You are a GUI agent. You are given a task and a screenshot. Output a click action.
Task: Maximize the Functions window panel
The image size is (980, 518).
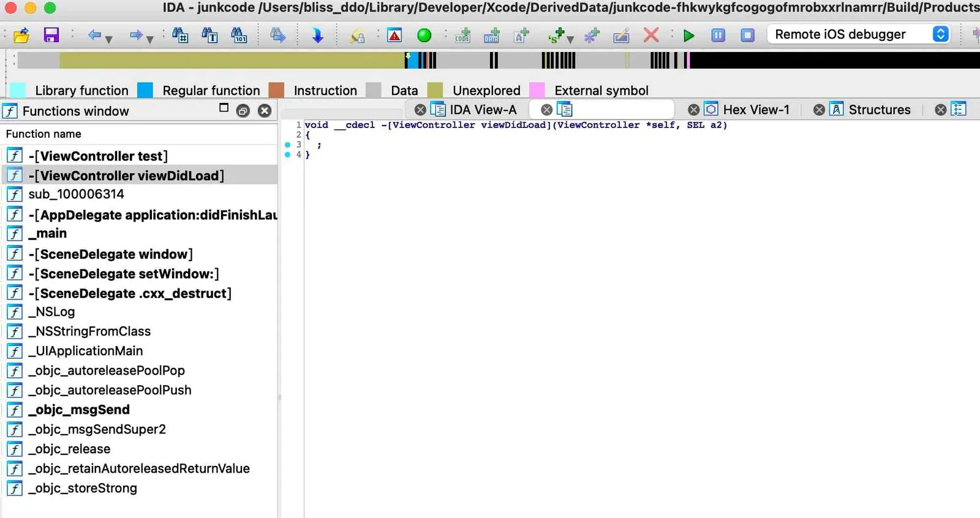coord(224,108)
